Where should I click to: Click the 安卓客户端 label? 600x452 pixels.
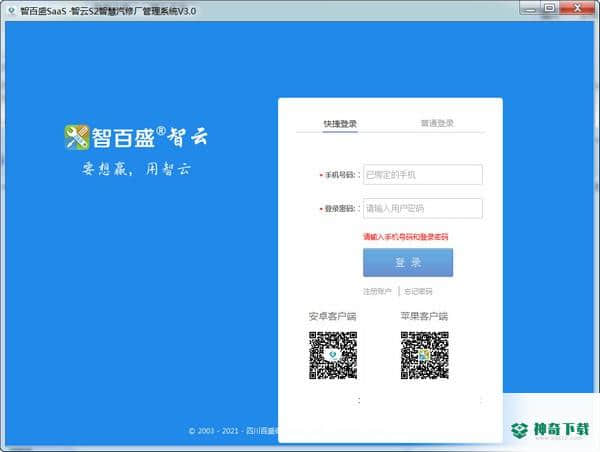tap(333, 316)
